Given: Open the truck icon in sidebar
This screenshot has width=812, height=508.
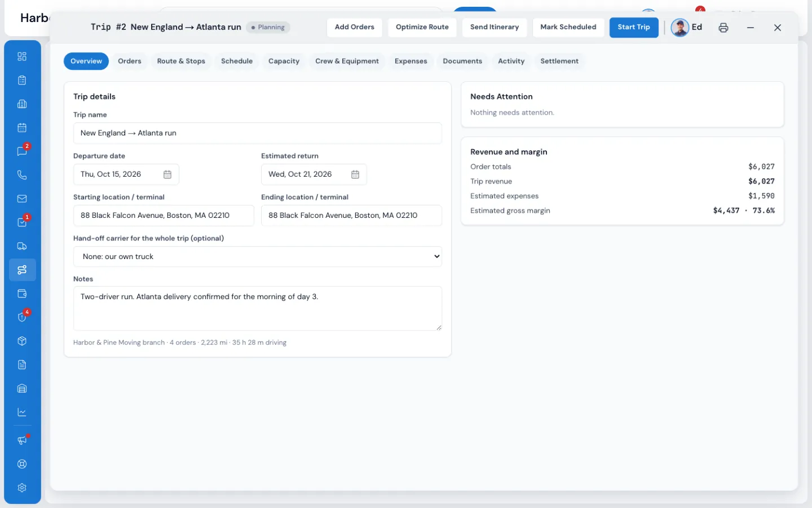Looking at the screenshot, I should click(22, 246).
